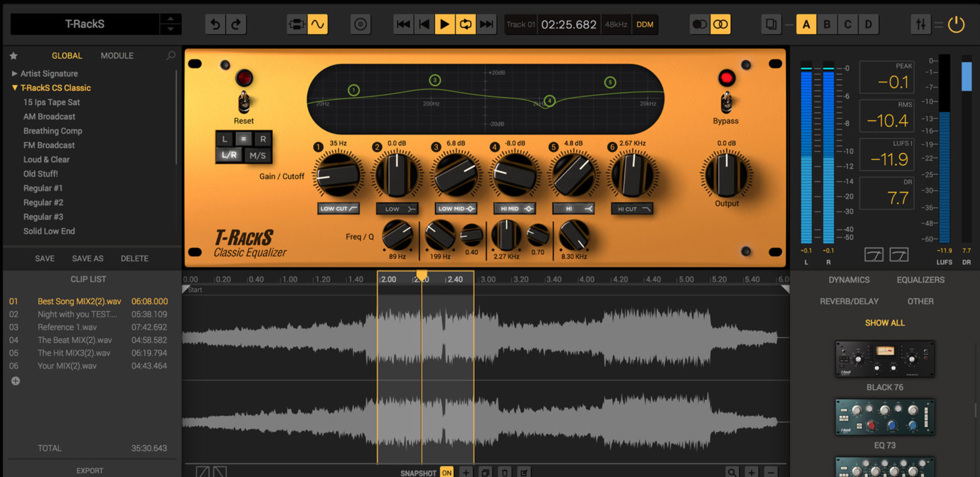Screen dimensions: 980x477
Task: Toggle the LOW MID band shape button
Action: [456, 209]
